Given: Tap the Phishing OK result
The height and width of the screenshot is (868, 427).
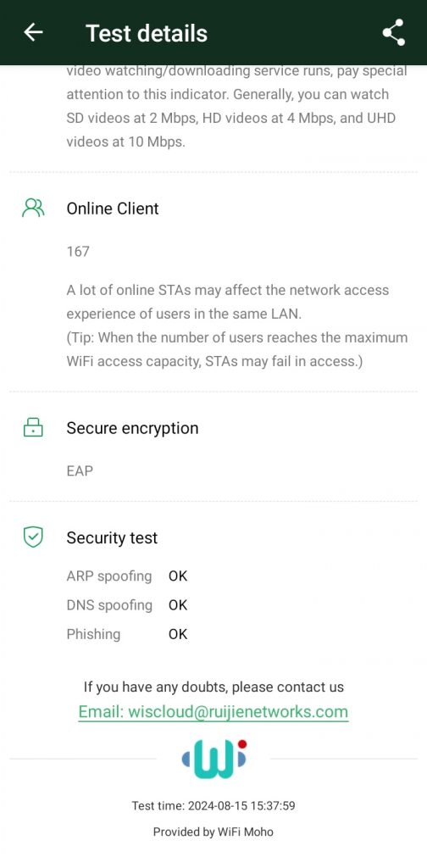Looking at the screenshot, I should point(178,634).
